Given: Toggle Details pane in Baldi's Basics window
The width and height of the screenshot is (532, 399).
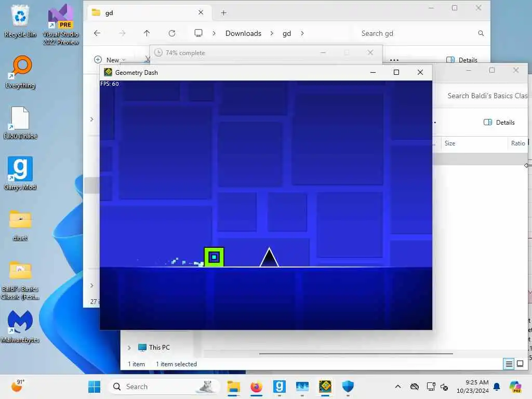Looking at the screenshot, I should coord(499,122).
